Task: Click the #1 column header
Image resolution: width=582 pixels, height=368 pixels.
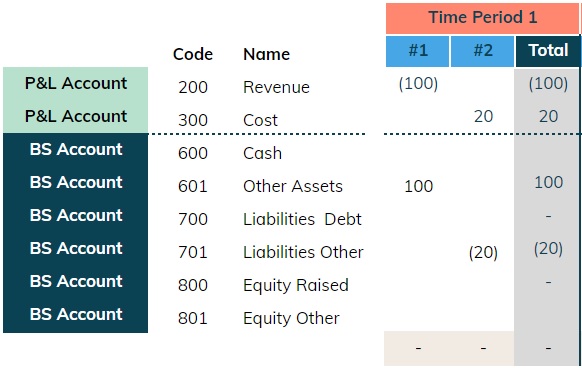Action: pyautogui.click(x=418, y=51)
